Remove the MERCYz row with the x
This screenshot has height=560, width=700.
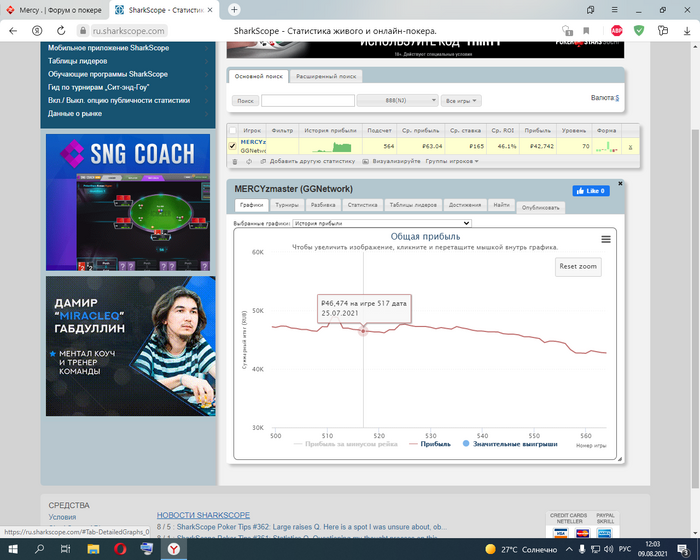[x=630, y=147]
